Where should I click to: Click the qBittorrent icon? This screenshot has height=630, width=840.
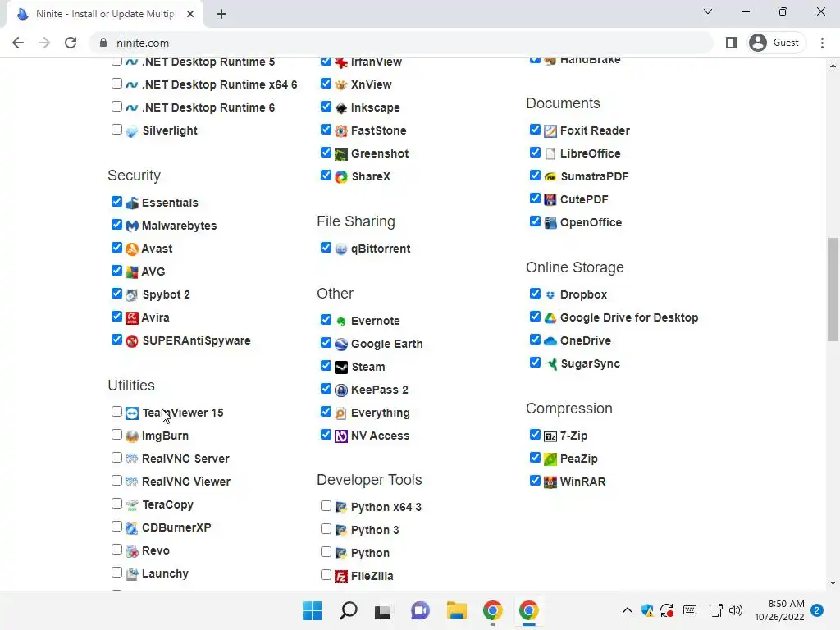click(x=341, y=249)
